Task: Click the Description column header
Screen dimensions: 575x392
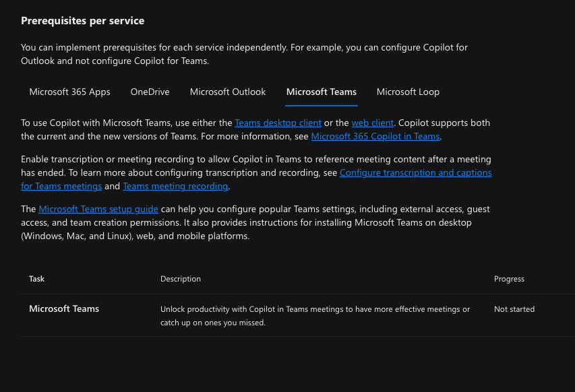Action: [x=181, y=279]
